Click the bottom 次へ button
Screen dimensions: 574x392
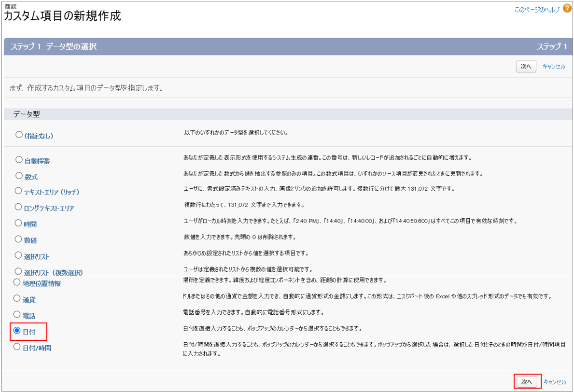click(527, 381)
